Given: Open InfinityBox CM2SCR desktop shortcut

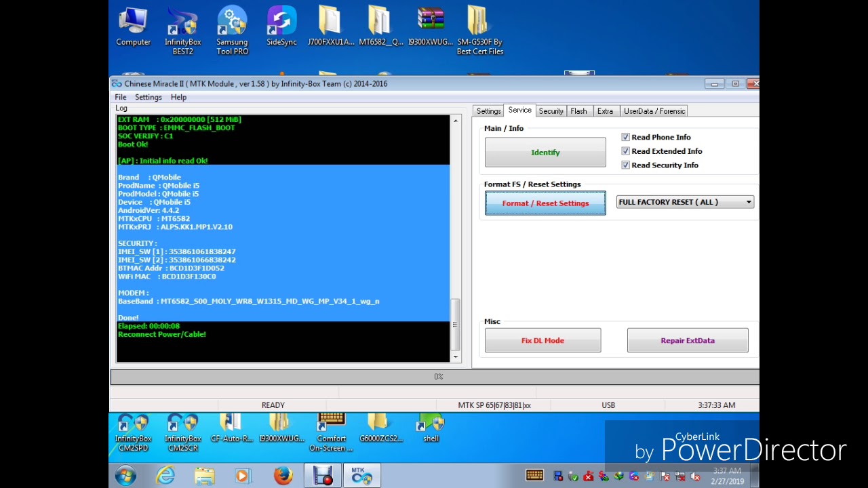Looking at the screenshot, I should (182, 433).
